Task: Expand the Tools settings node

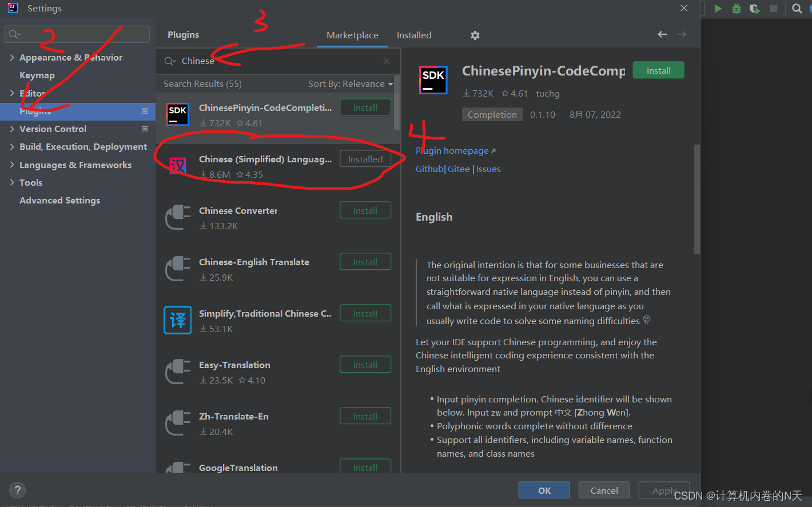Action: point(12,182)
